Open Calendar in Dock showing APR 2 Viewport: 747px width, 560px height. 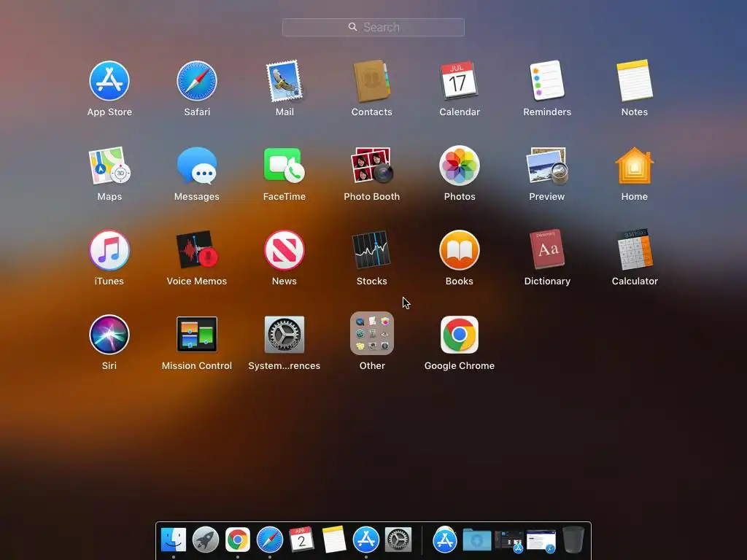point(301,540)
